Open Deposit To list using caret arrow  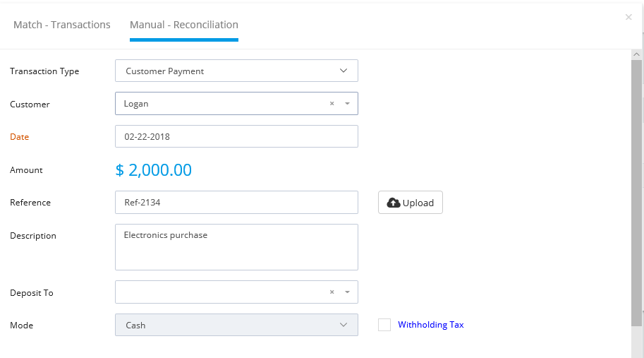pos(348,292)
